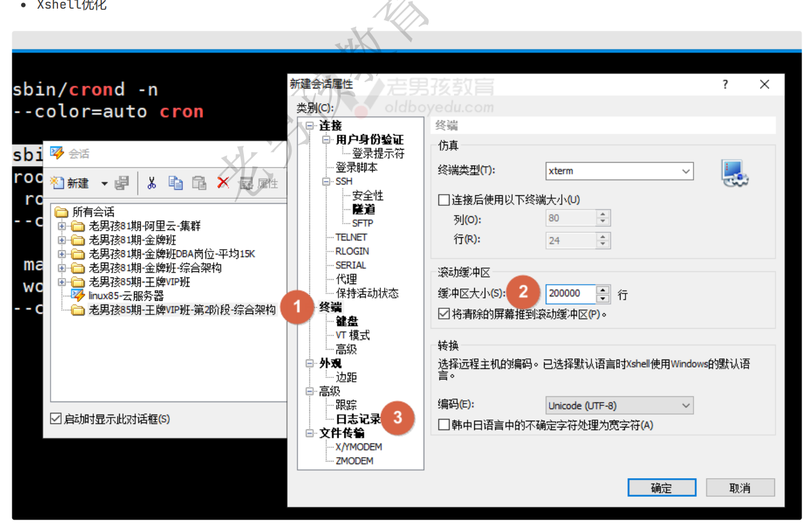
Task: Click the 属性 properties toolbar icon
Action: pos(259,183)
